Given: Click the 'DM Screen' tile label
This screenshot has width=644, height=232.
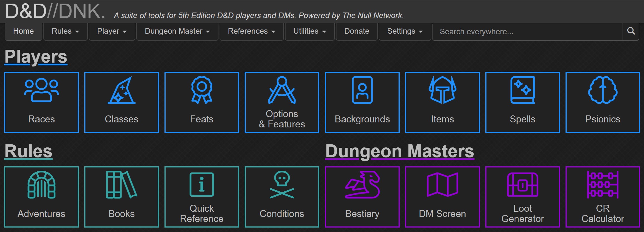Looking at the screenshot, I should (443, 214).
